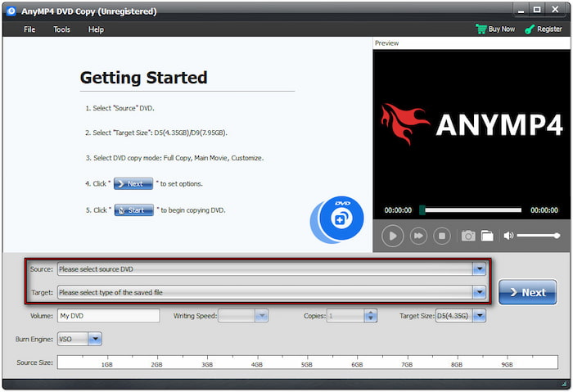Image resolution: width=573 pixels, height=392 pixels.
Task: Take a snapshot with camera icon
Action: tap(468, 236)
